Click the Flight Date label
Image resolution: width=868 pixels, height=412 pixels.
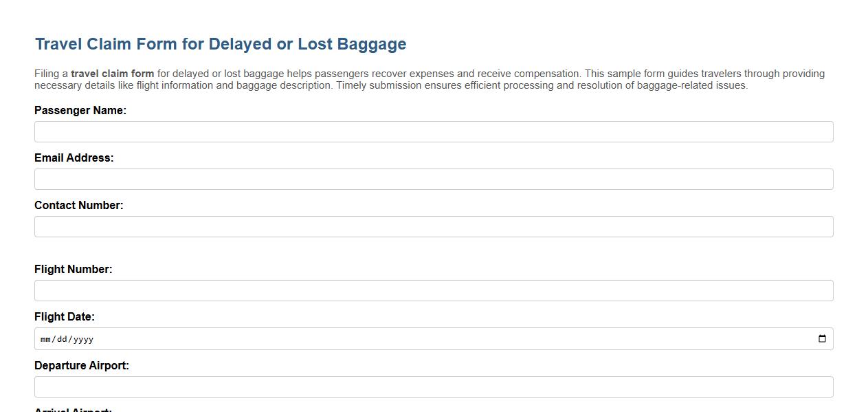click(63, 316)
